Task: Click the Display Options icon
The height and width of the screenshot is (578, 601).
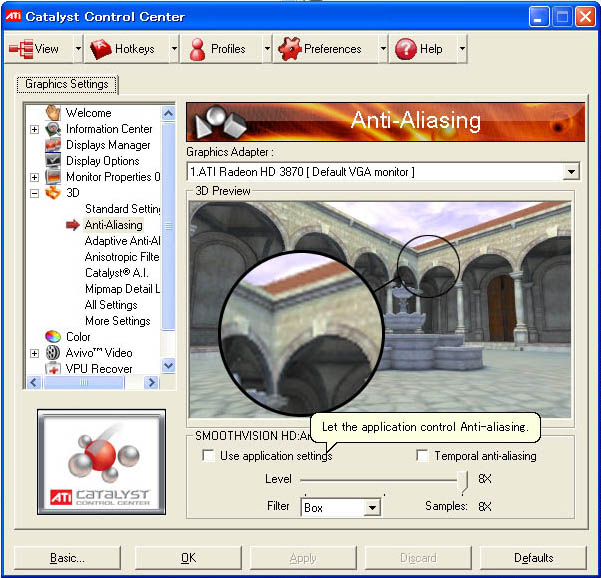Action: [53, 161]
